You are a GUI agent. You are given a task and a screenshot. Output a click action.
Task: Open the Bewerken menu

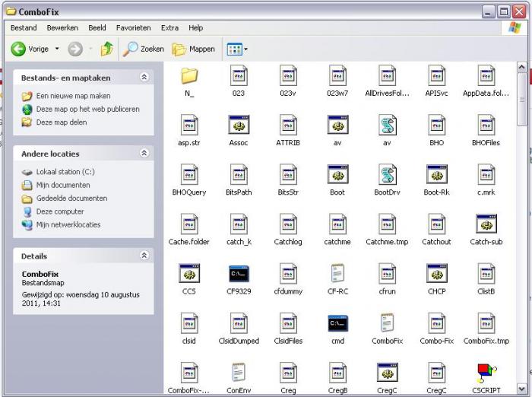[62, 28]
